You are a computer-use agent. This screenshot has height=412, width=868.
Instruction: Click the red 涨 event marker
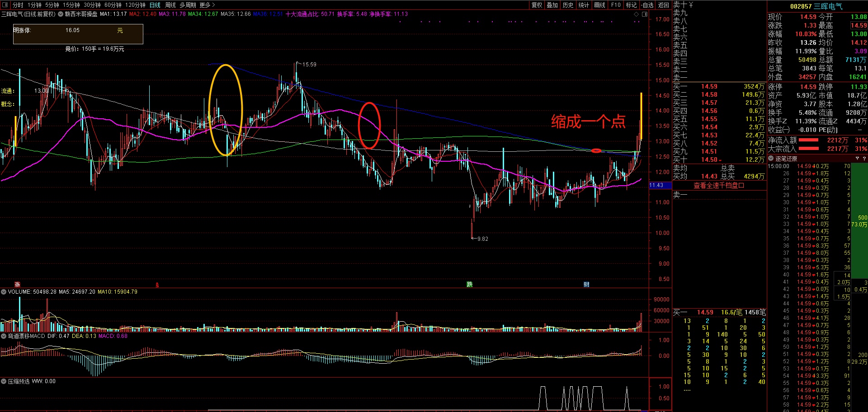click(x=17, y=284)
